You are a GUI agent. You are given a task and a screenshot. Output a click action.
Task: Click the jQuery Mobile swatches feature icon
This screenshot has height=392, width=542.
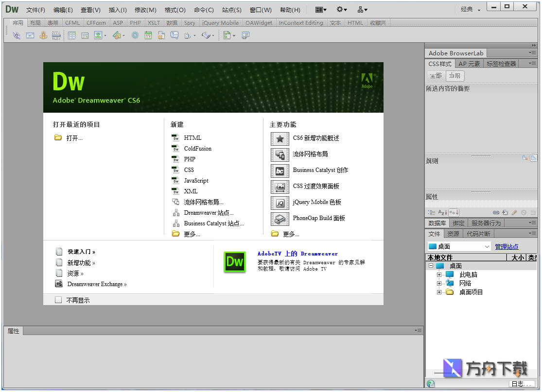coord(280,203)
